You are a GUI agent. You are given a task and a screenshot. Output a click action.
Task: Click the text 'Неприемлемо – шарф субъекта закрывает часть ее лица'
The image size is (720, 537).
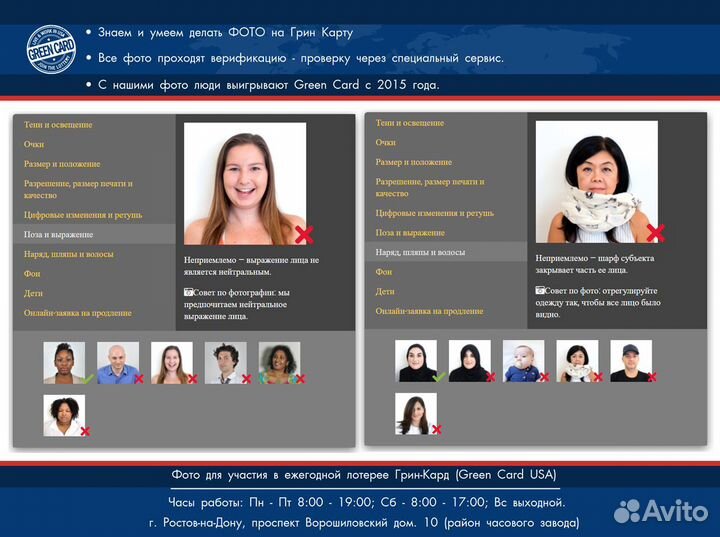pos(595,264)
